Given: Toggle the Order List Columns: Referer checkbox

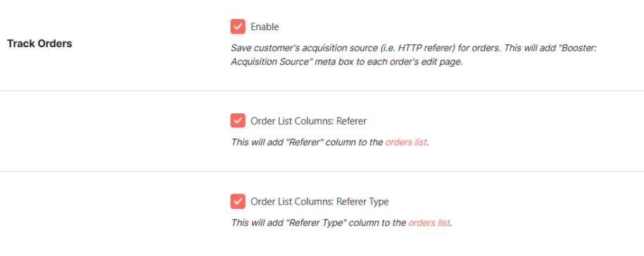Looking at the screenshot, I should pos(238,121).
